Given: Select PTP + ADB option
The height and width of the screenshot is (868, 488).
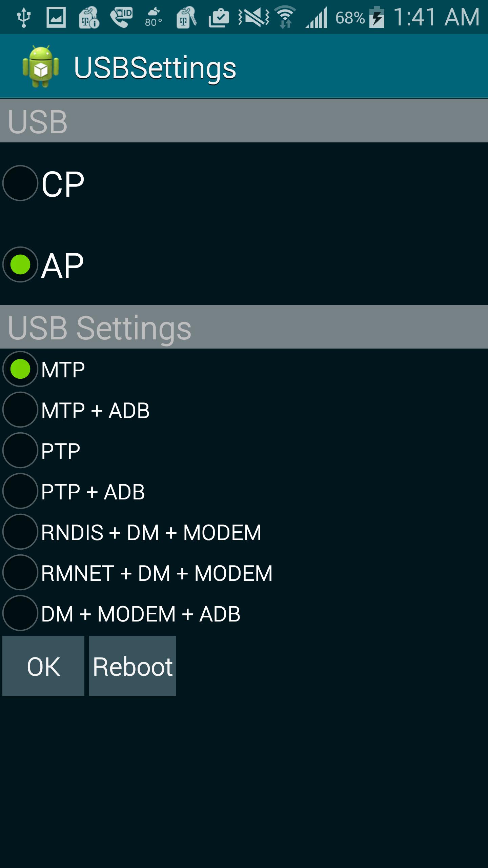Looking at the screenshot, I should 74,491.
